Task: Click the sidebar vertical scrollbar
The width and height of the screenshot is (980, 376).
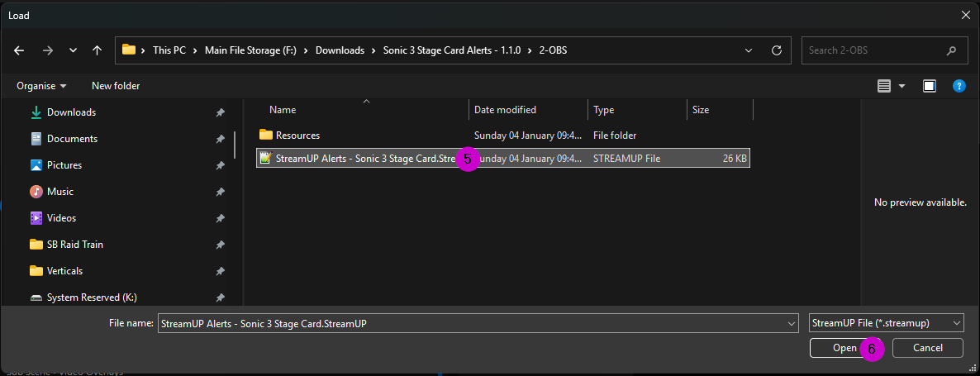Action: 235,145
